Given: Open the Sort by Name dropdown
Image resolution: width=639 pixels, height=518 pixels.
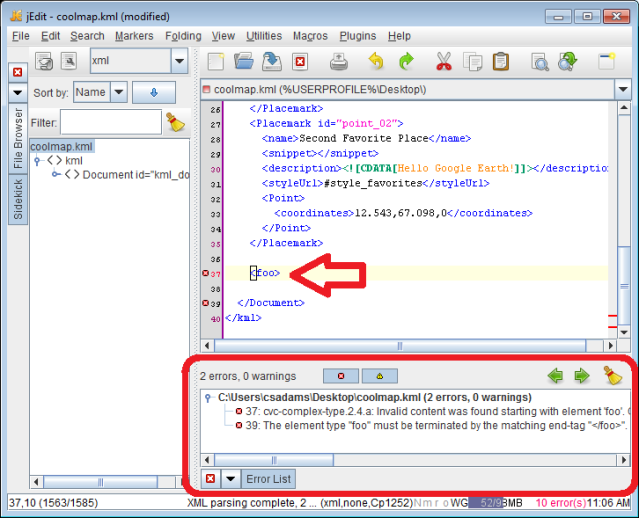Looking at the screenshot, I should [x=119, y=92].
